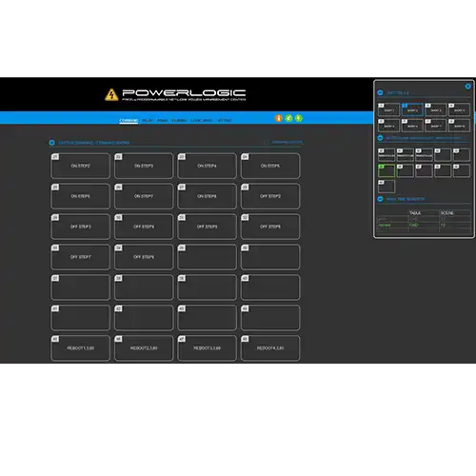476x476 pixels.
Task: Collapse the second section in the popup panel
Action: (x=380, y=138)
